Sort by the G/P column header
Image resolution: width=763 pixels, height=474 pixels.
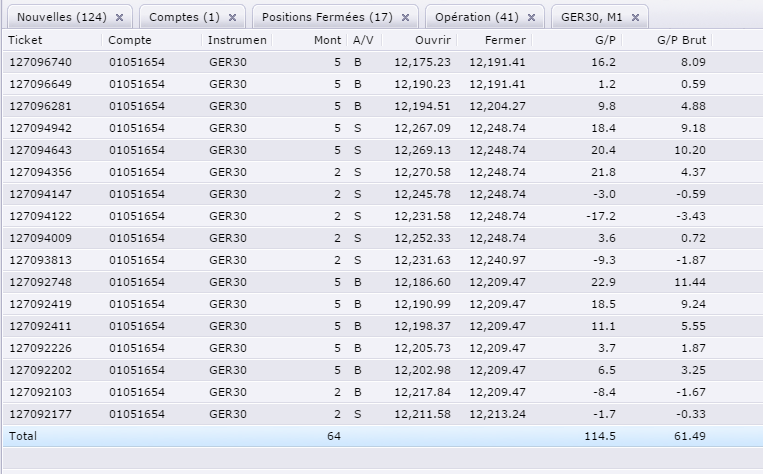[577, 40]
